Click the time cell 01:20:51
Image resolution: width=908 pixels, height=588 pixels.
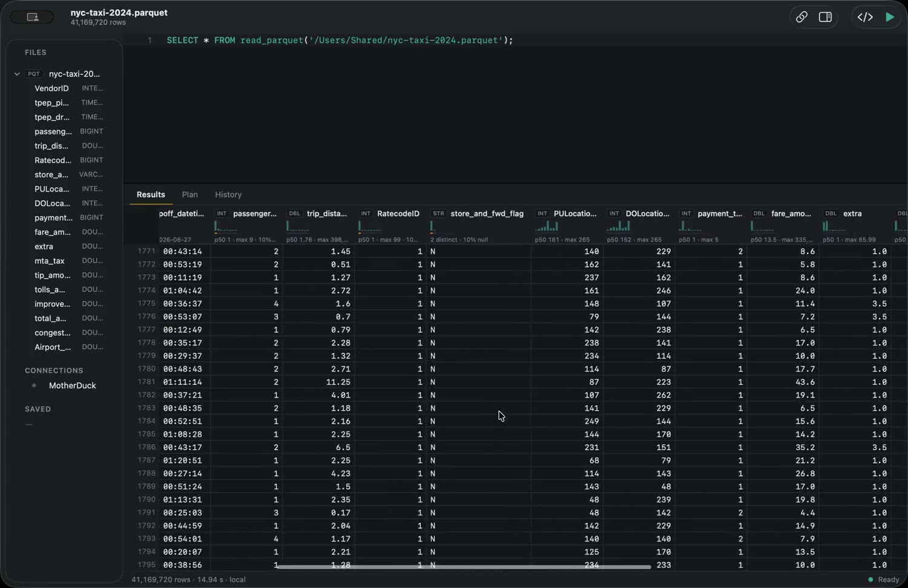click(182, 461)
